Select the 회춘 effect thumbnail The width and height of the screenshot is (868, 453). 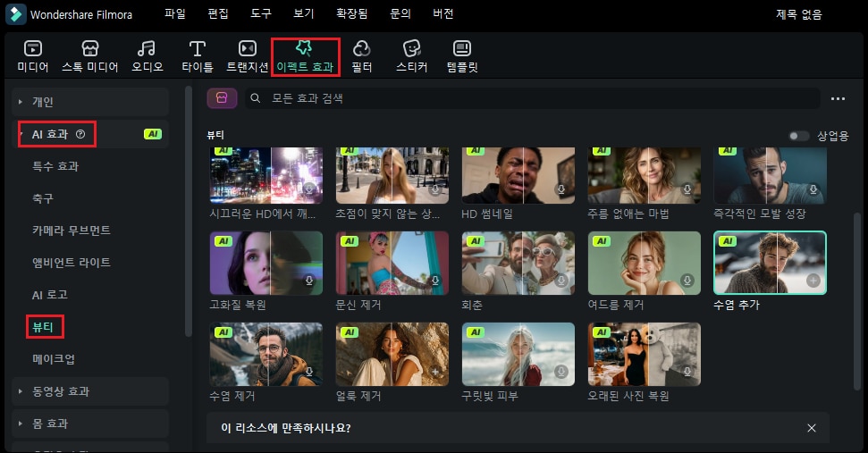click(518, 263)
